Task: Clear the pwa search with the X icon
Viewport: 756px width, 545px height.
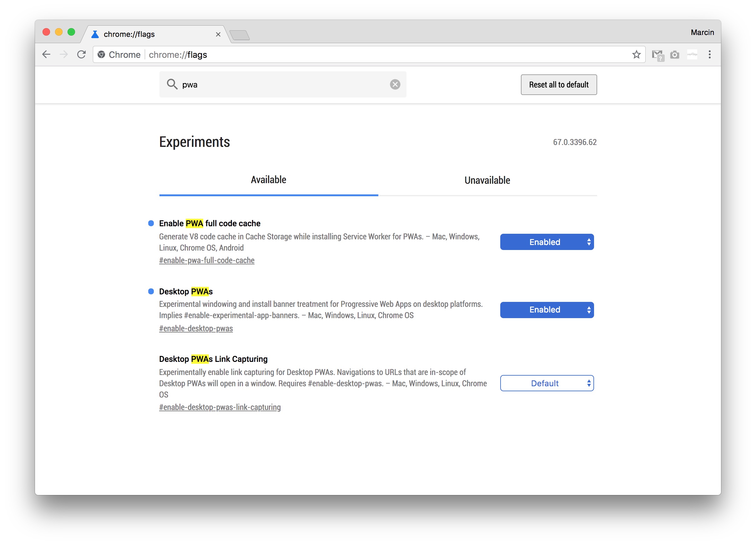Action: coord(395,84)
